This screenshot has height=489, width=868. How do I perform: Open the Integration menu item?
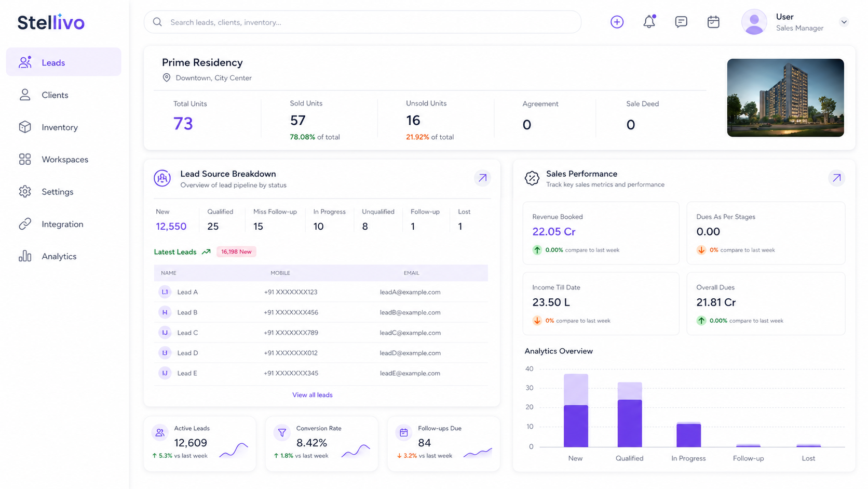[63, 224]
